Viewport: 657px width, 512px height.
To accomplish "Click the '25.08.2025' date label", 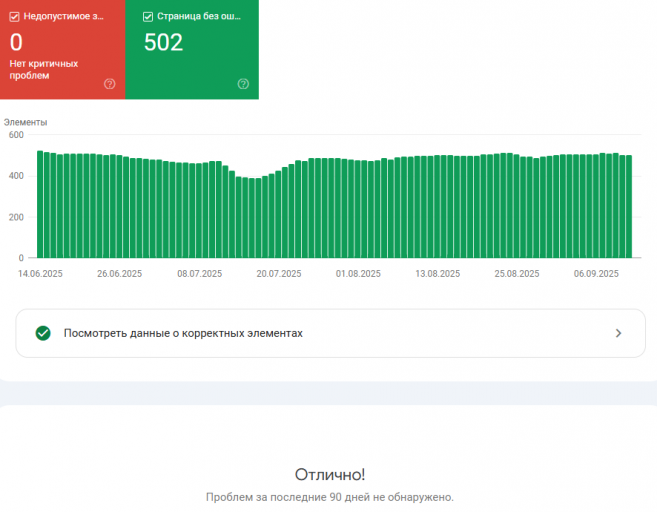I will pyautogui.click(x=517, y=274).
